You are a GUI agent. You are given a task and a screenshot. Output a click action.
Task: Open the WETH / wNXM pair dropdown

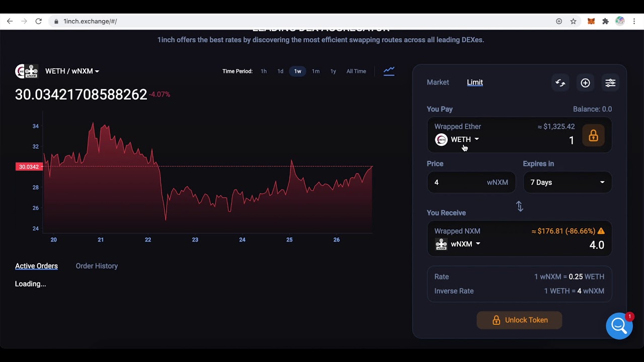click(72, 71)
